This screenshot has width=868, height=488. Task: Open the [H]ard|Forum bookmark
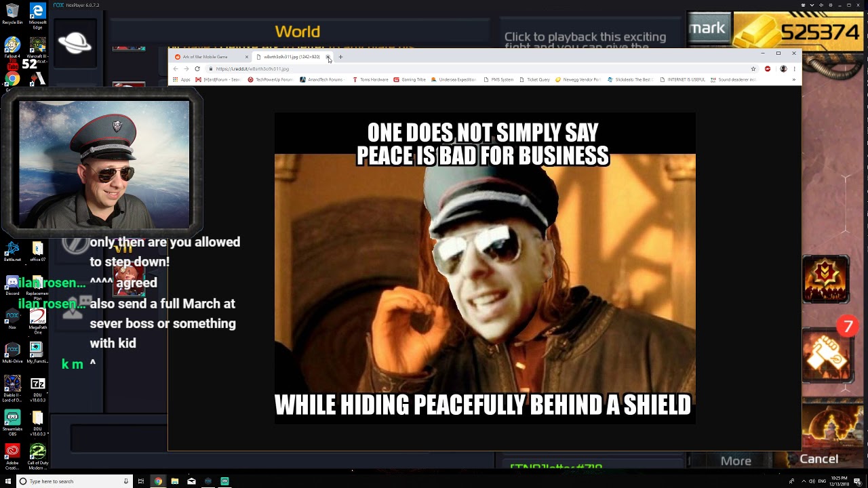coord(218,79)
